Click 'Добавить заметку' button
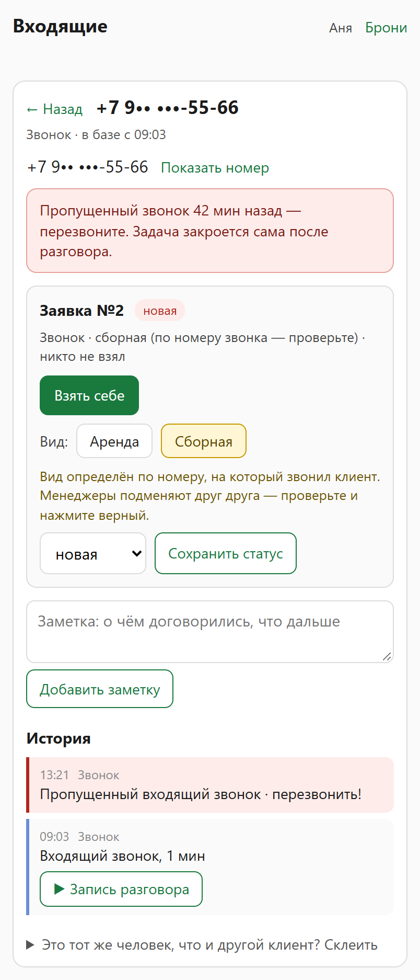Viewport: 420px width, 980px height. point(100,689)
